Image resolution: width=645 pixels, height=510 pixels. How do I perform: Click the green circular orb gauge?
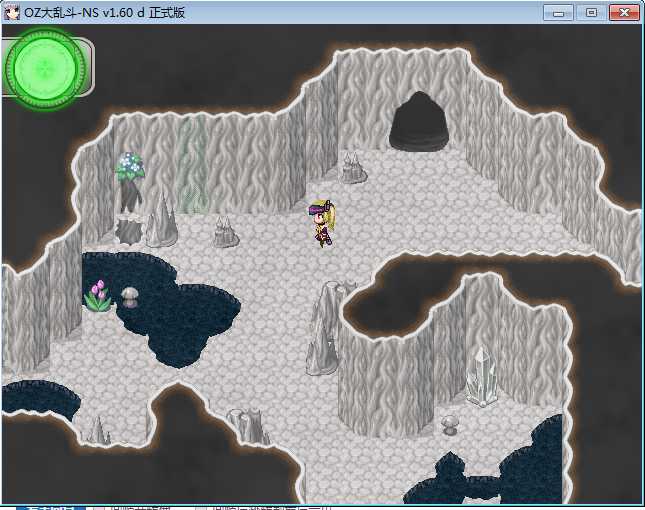click(45, 69)
